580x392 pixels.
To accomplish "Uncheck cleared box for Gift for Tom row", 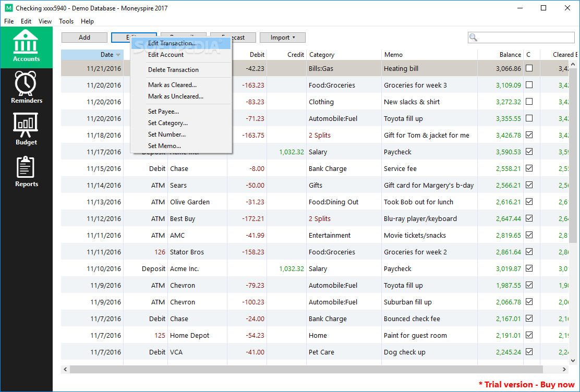I will coord(529,134).
